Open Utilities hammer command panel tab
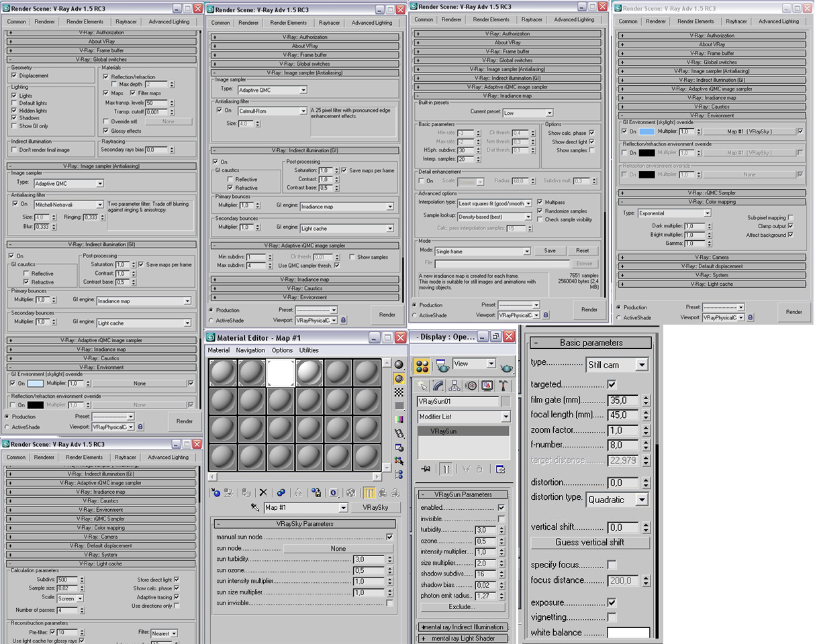The height and width of the screenshot is (644, 815). [503, 386]
